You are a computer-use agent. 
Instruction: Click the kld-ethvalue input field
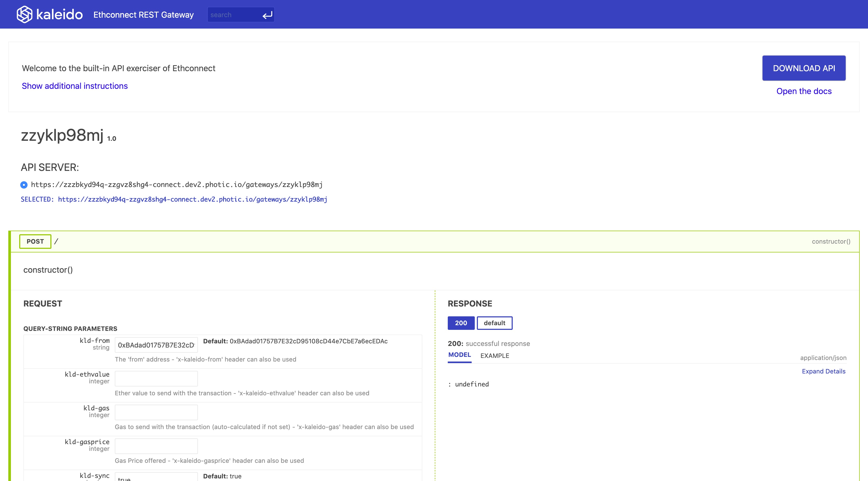[x=156, y=378]
